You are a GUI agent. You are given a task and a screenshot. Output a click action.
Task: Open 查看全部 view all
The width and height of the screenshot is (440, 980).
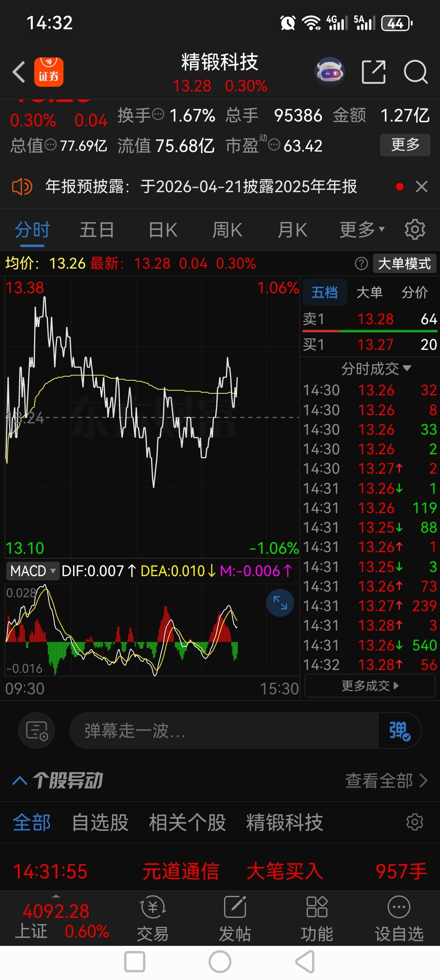[x=386, y=781]
